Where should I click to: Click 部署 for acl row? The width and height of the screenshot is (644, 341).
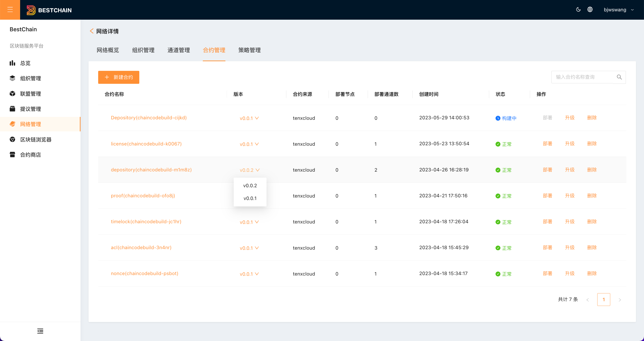pyautogui.click(x=547, y=248)
